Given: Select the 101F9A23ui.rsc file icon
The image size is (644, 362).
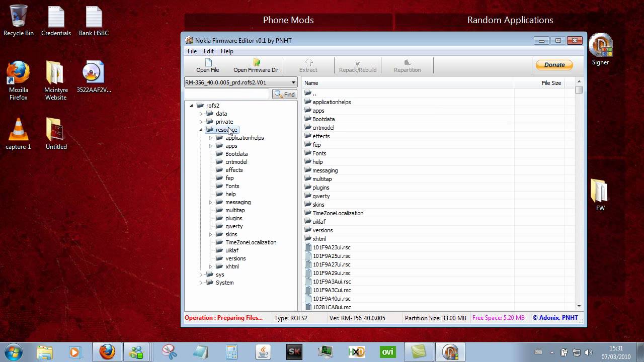Looking at the screenshot, I should point(308,247).
